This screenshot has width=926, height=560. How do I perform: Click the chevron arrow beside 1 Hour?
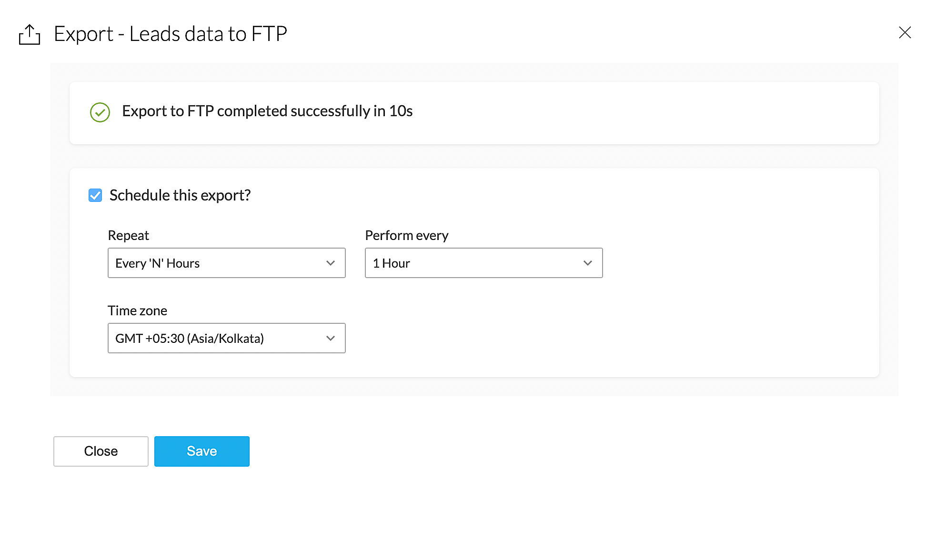(x=588, y=263)
